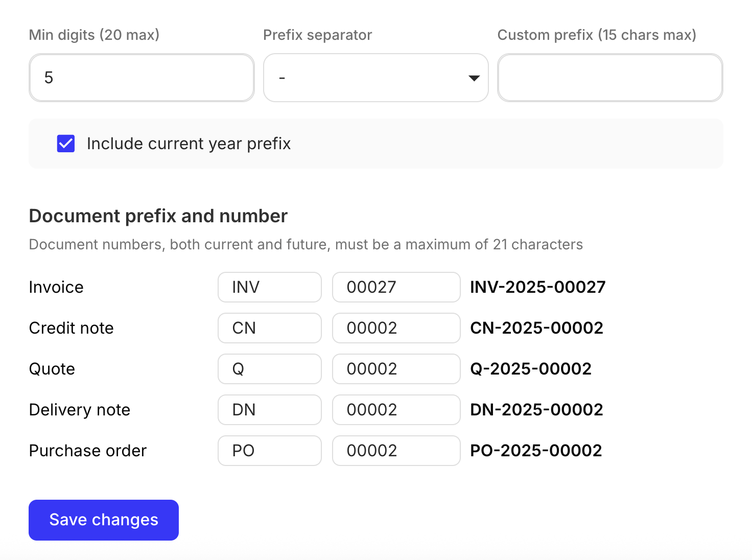Click the dropdown arrow next to the separator

(474, 78)
